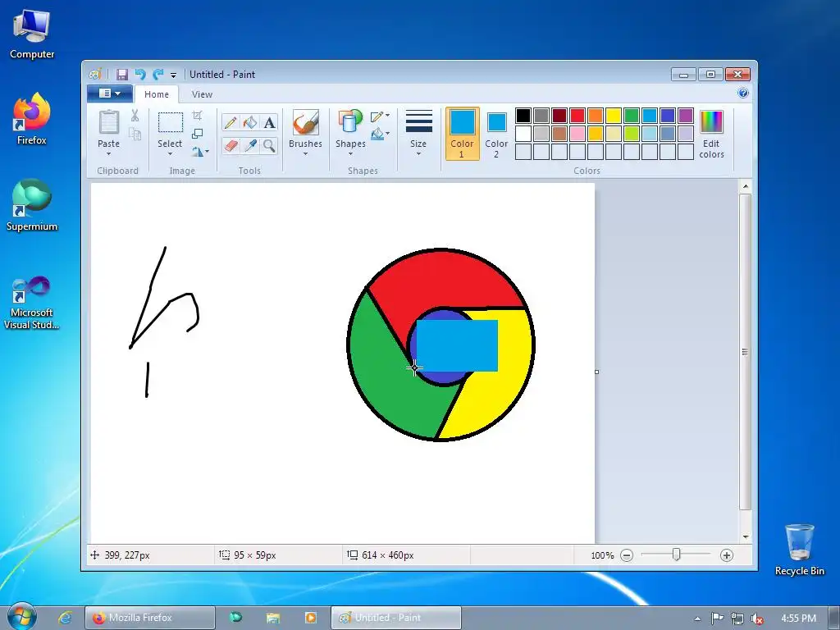This screenshot has height=630, width=840.
Task: Click the Action Center flag tray icon
Action: (x=717, y=619)
